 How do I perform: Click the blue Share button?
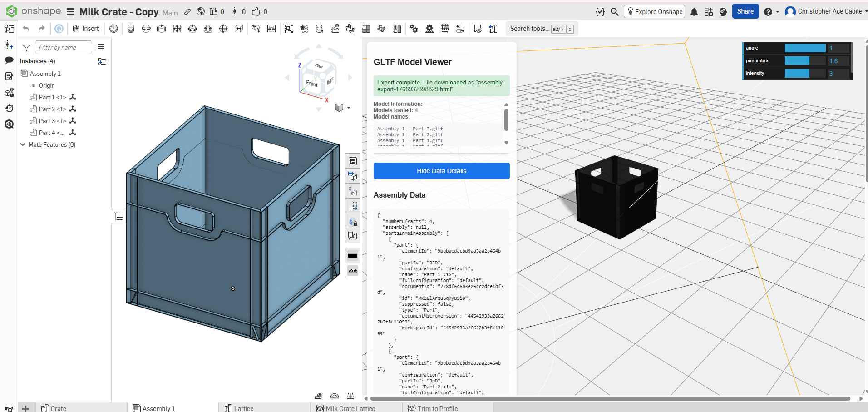point(745,12)
